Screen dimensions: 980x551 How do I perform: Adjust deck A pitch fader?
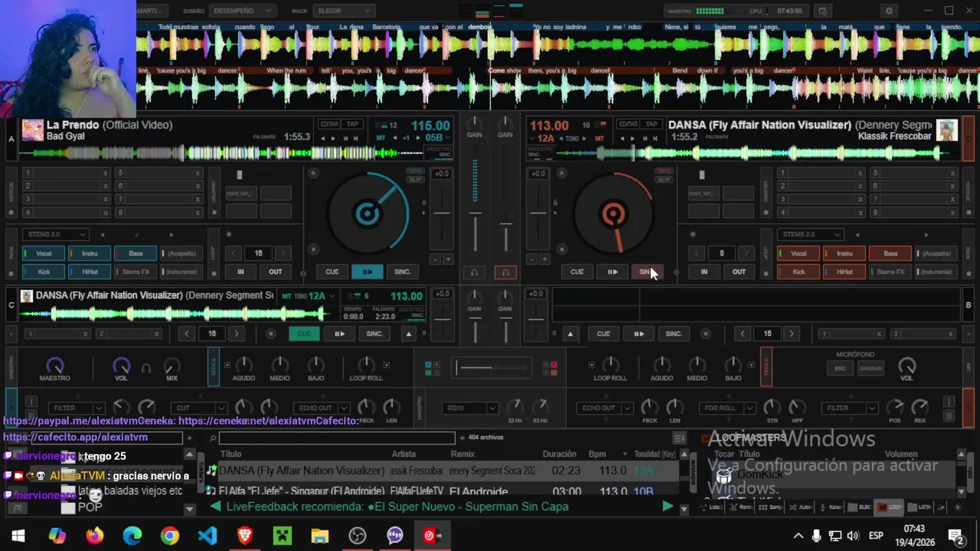(x=442, y=214)
